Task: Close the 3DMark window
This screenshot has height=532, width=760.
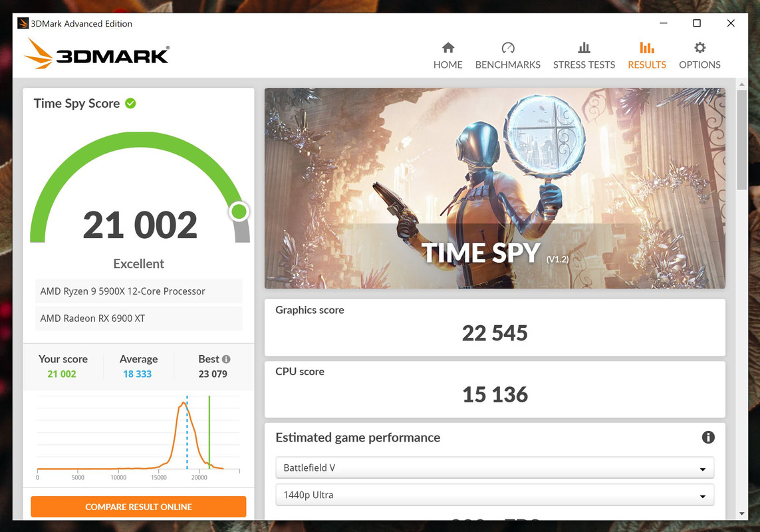Action: point(731,23)
